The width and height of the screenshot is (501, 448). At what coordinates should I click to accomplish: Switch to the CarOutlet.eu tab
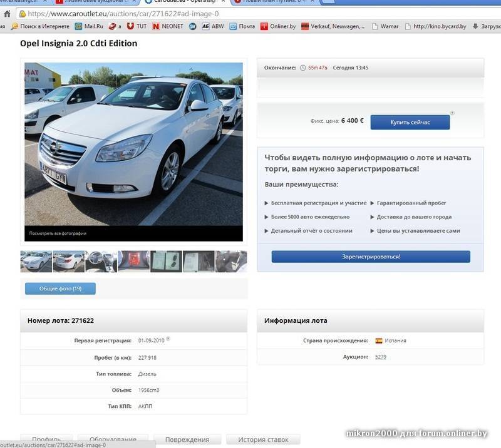click(x=184, y=2)
